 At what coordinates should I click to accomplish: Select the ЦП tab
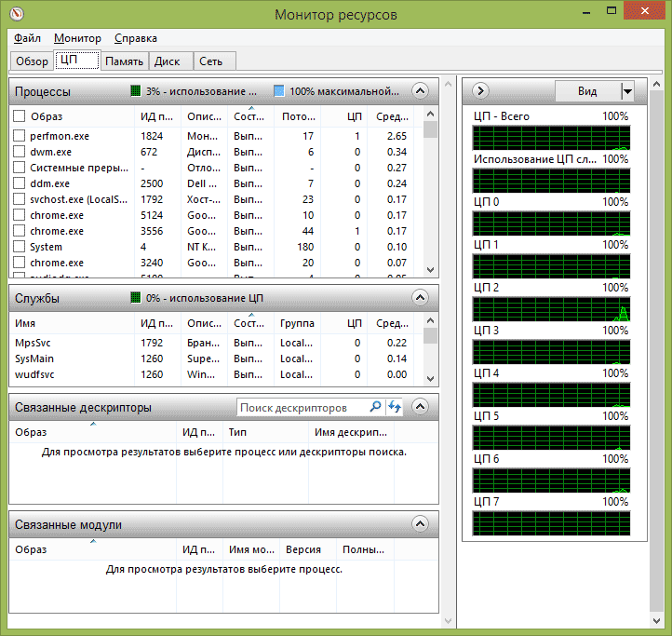click(77, 60)
